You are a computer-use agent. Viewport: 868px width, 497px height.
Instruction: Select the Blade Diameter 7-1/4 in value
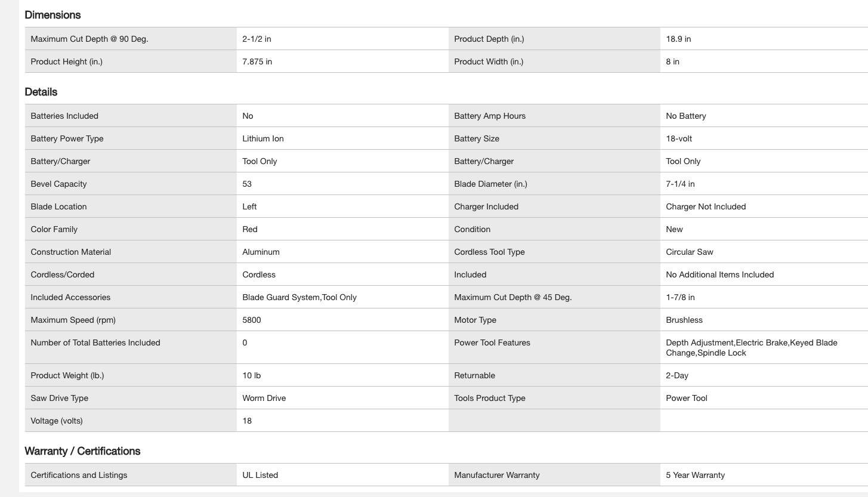point(680,184)
